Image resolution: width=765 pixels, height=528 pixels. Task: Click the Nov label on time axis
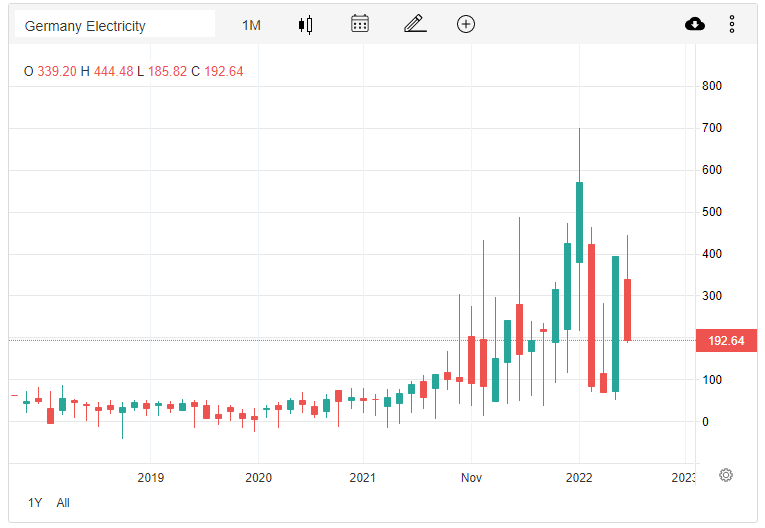(x=472, y=477)
